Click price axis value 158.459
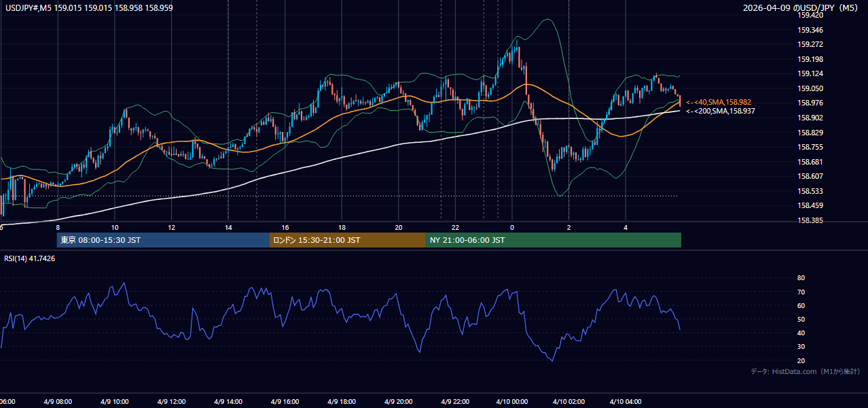Screen dimensions: 868x408 tap(811, 205)
